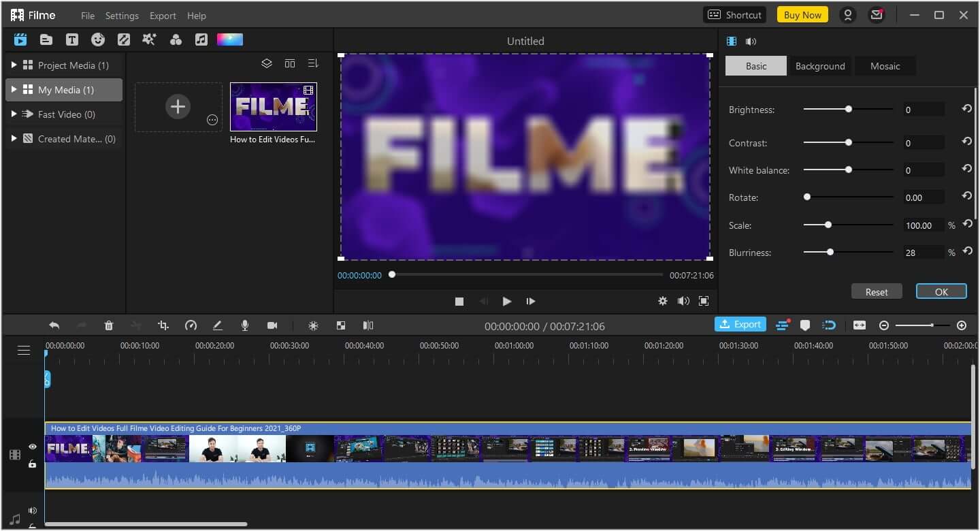
Task: Open the Stickers smiley-face icon
Action: [98, 39]
